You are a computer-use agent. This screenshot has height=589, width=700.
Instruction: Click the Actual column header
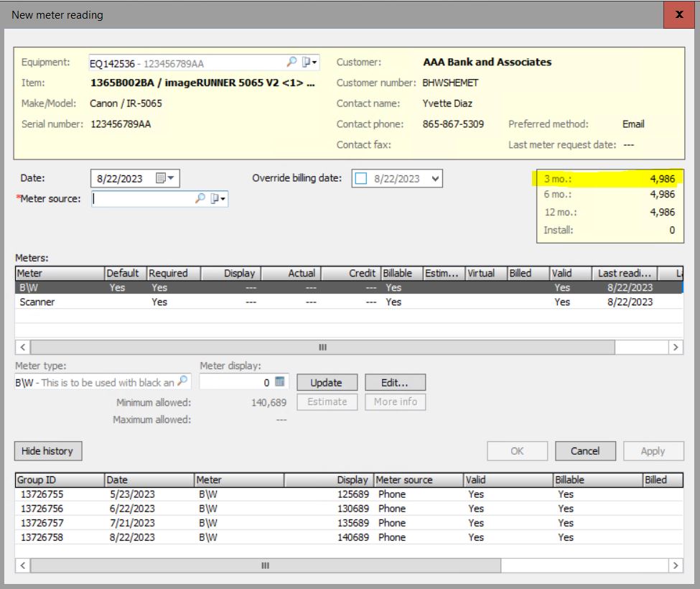pyautogui.click(x=291, y=273)
